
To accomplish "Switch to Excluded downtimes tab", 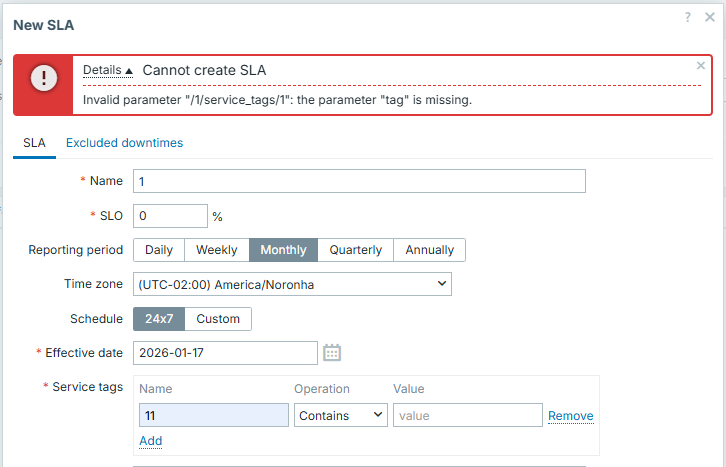I will pyautogui.click(x=124, y=143).
